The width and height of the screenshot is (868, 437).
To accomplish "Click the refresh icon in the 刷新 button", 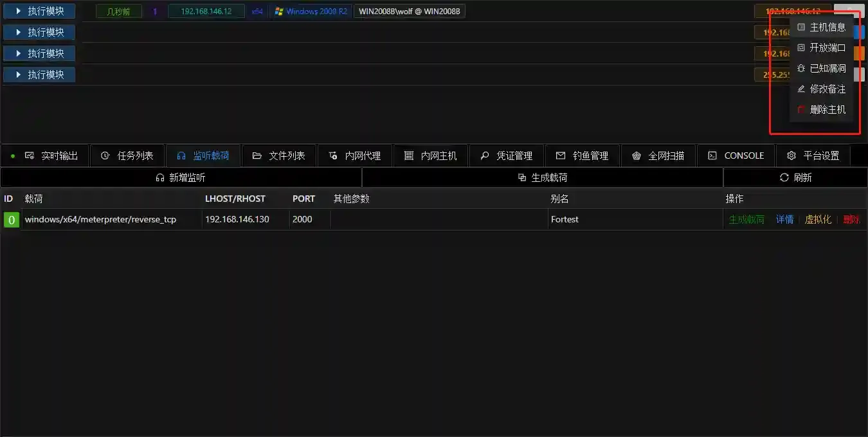I will [784, 177].
